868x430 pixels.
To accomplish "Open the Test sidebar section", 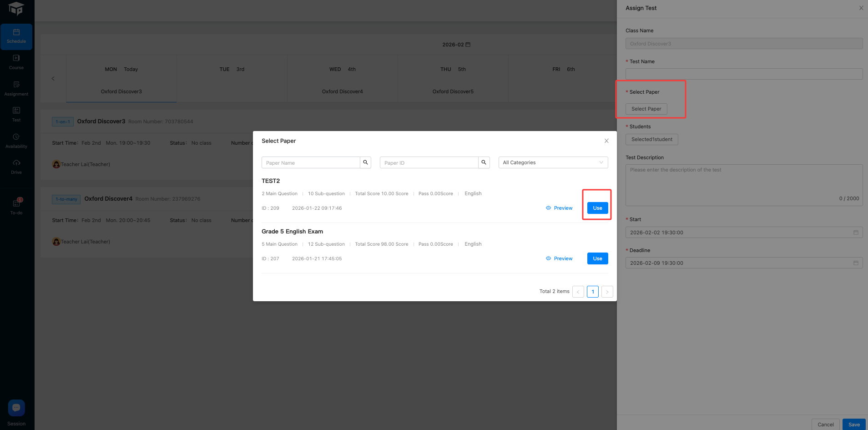I will [x=16, y=115].
